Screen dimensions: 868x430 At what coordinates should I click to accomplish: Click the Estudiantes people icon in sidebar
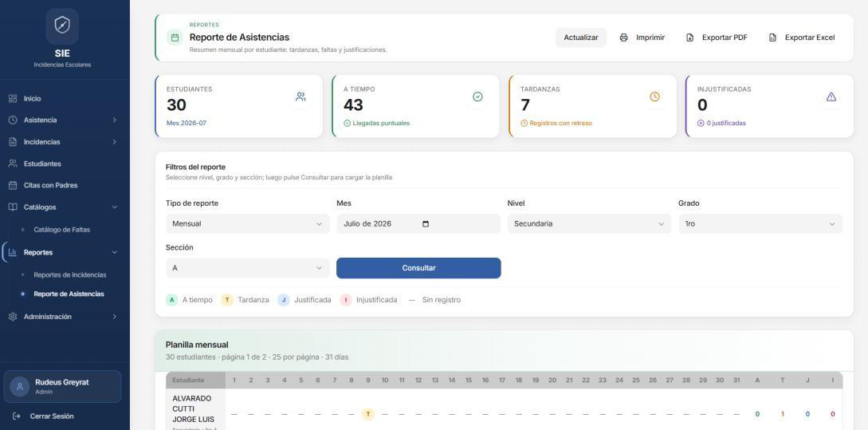click(x=13, y=164)
